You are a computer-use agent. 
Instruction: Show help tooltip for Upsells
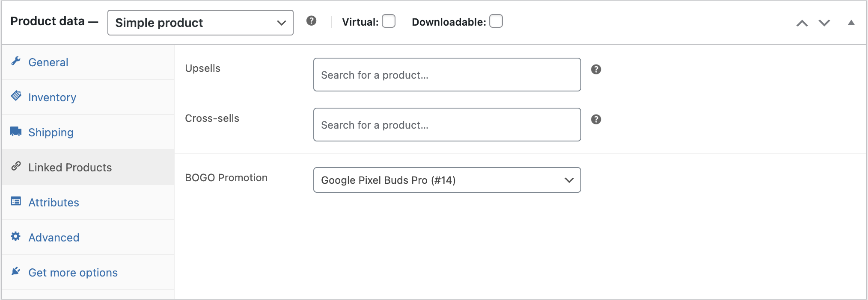[596, 69]
